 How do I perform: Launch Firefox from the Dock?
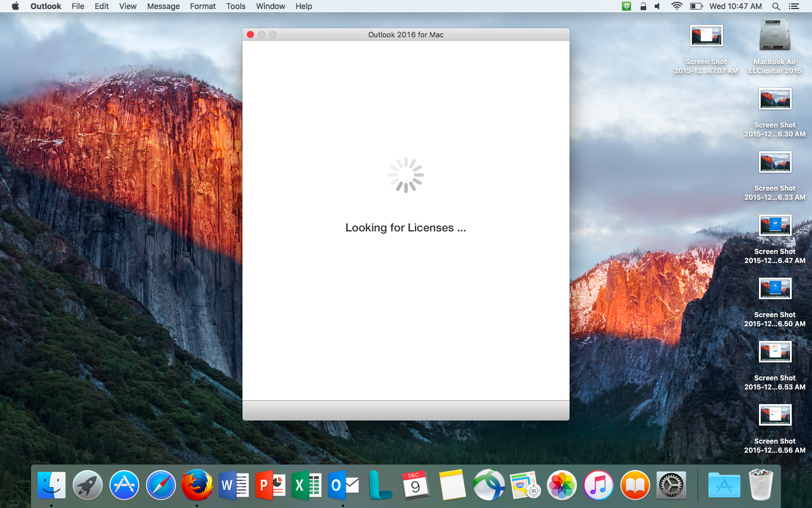click(197, 485)
